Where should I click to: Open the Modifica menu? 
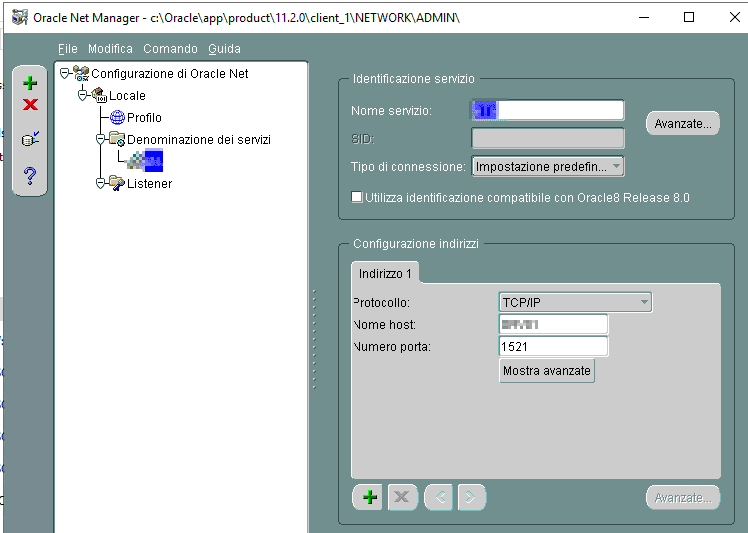point(110,49)
